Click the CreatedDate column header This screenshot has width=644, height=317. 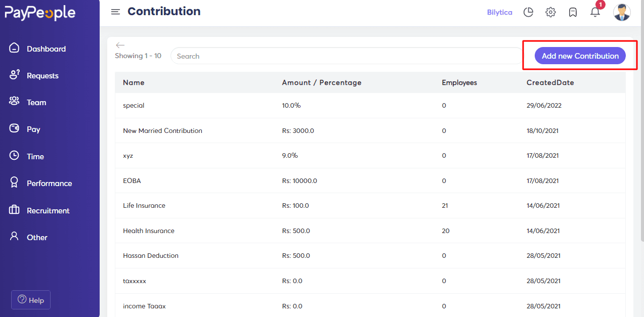tap(550, 82)
